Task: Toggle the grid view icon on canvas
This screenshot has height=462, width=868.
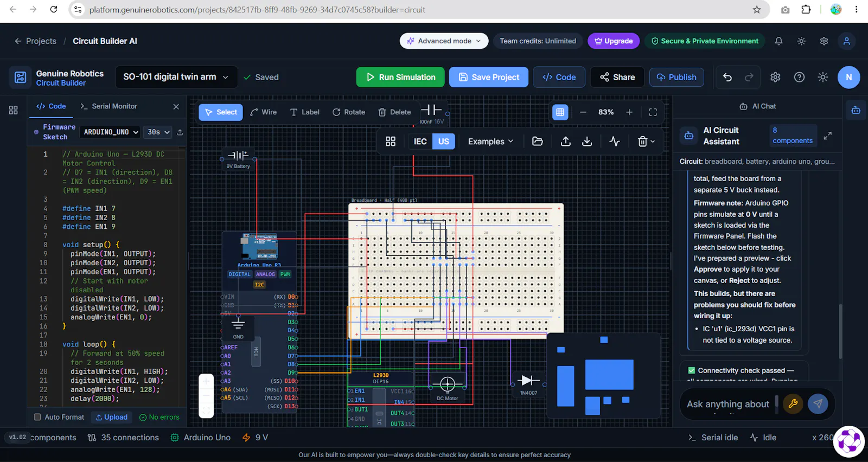Action: click(x=560, y=112)
